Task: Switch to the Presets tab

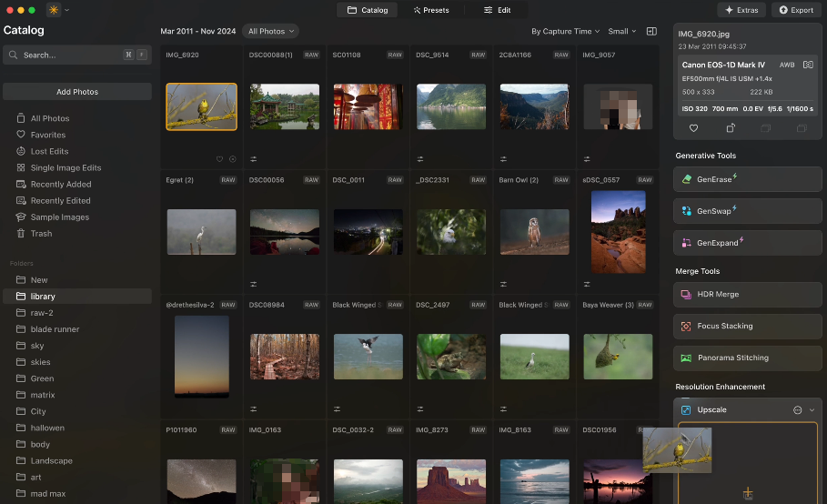Action: (x=430, y=10)
